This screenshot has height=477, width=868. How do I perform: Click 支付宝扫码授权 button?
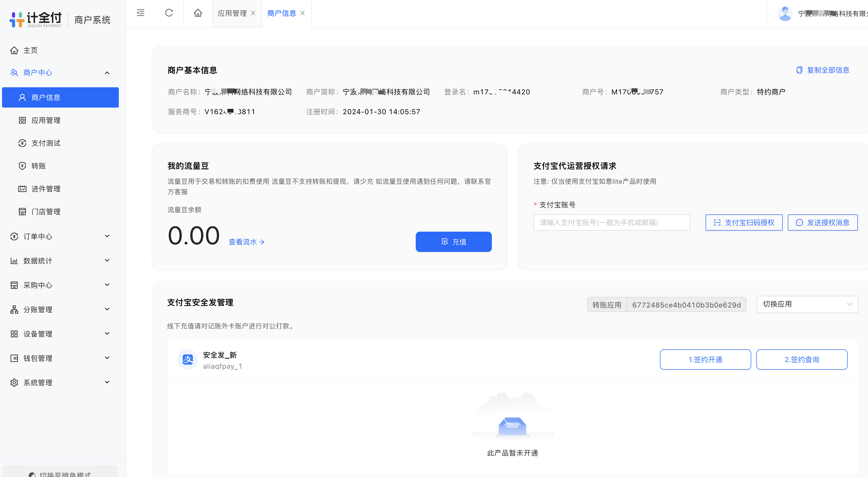point(744,222)
